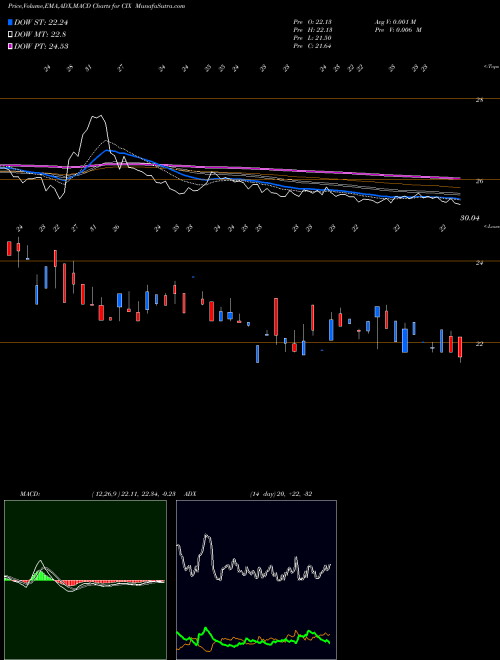Click the white DOW MT legend square
Viewport: 500px width, 660px height.
(x=10, y=34)
